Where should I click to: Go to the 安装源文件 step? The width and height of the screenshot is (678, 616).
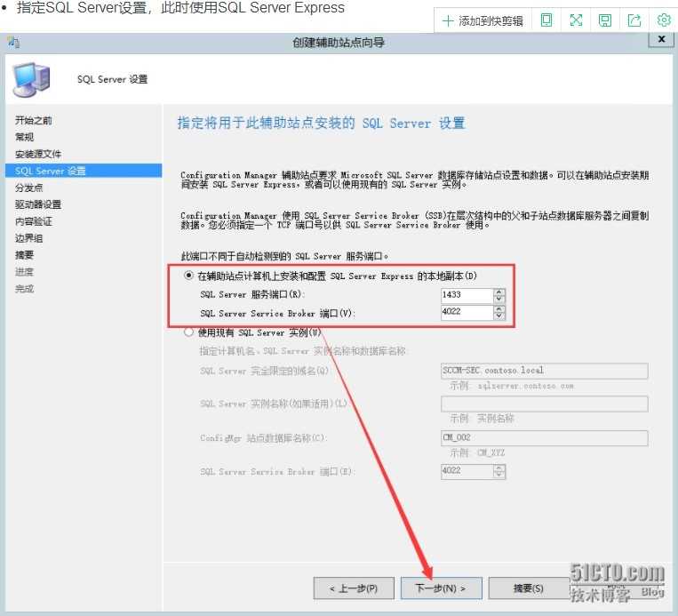tap(38, 154)
